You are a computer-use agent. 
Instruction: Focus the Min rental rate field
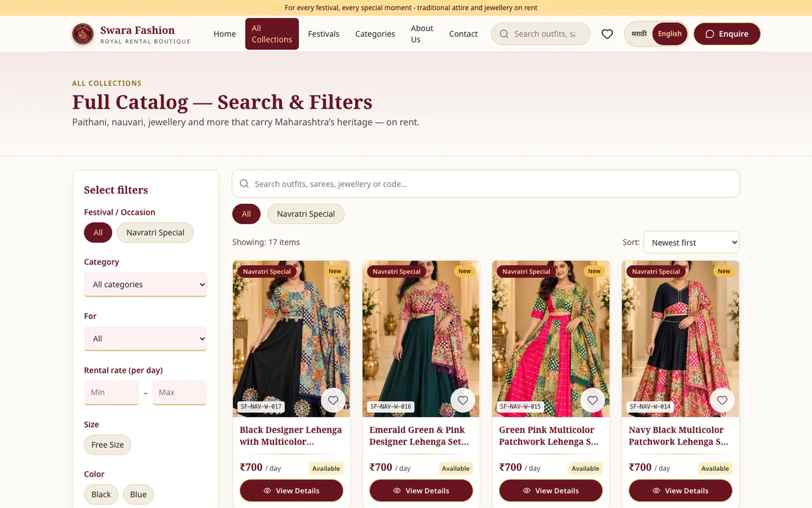pyautogui.click(x=112, y=392)
